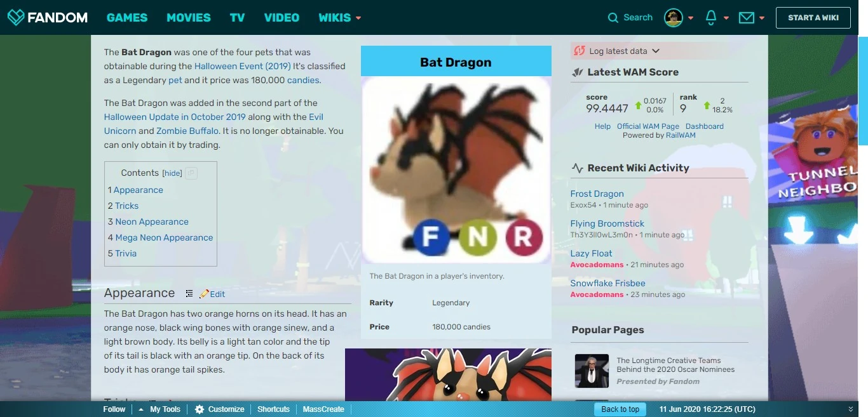
Task: Jump to 4 Mega Neon Appearance in Contents
Action: tap(160, 237)
